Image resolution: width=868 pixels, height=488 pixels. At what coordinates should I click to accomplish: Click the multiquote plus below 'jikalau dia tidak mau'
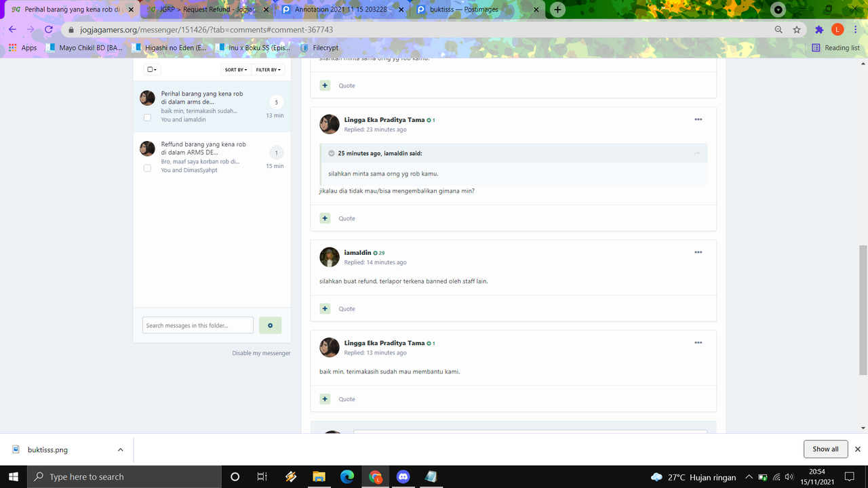point(325,218)
